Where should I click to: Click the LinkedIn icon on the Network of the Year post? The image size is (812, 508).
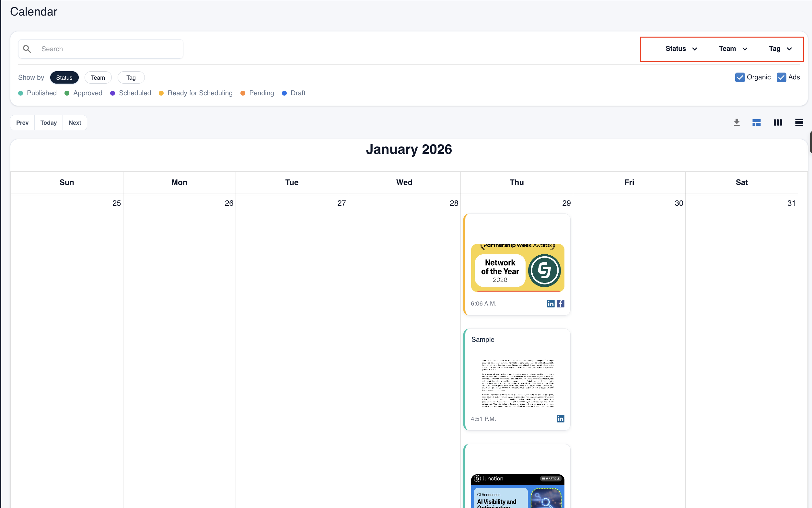tap(550, 303)
